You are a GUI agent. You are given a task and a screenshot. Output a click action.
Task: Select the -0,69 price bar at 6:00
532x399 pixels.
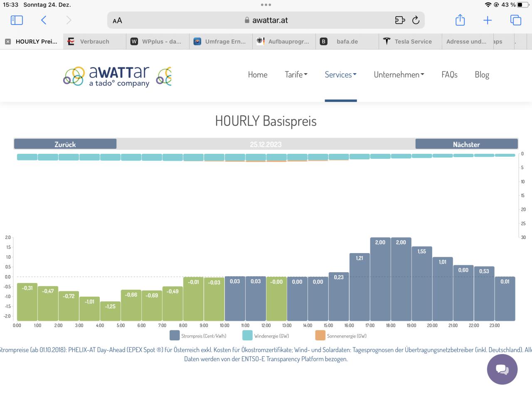(x=152, y=306)
